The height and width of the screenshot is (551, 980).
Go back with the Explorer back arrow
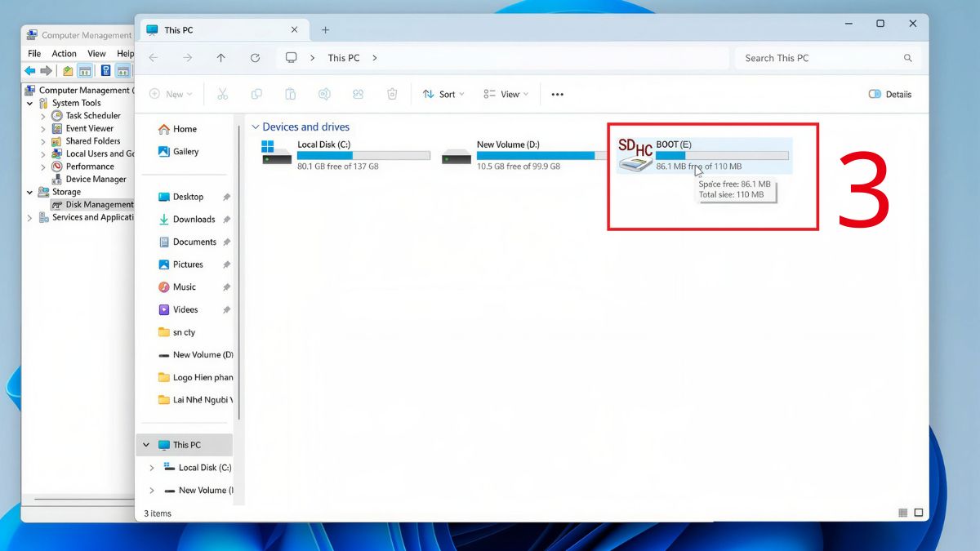click(x=154, y=58)
